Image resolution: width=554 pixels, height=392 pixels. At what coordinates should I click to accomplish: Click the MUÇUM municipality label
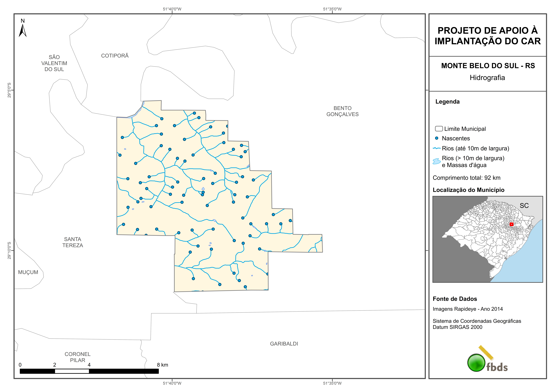click(28, 272)
